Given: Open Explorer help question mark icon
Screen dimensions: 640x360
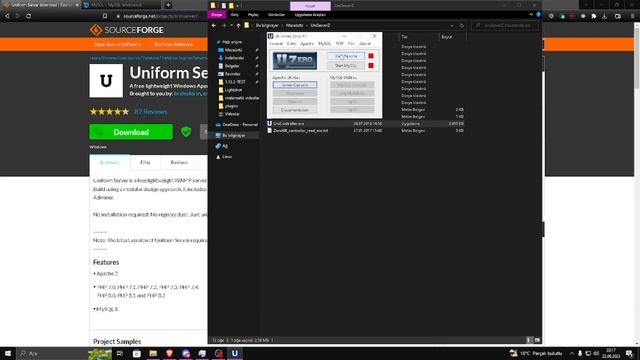Looking at the screenshot, I should click(538, 15).
